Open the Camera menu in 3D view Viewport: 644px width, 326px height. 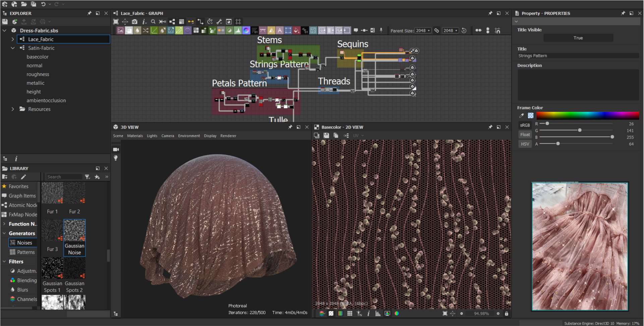pyautogui.click(x=168, y=136)
